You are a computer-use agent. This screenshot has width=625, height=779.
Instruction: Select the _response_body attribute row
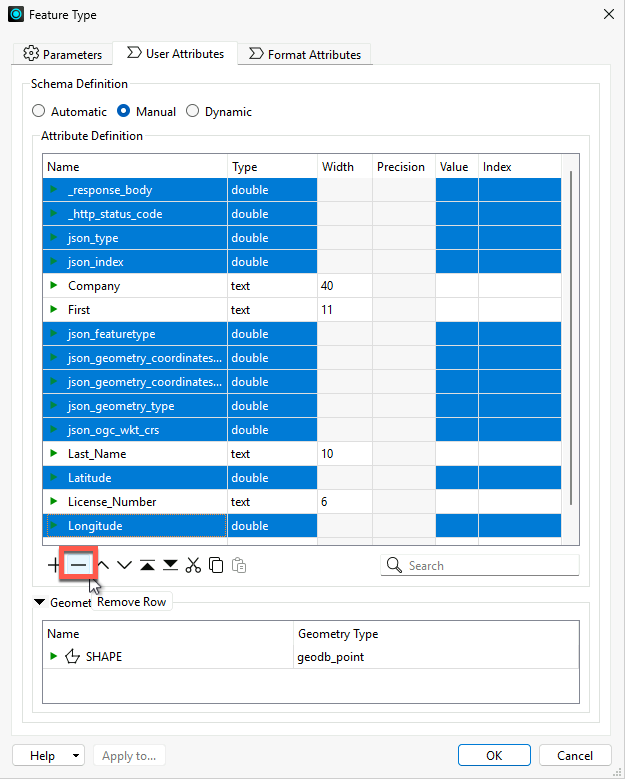point(302,190)
